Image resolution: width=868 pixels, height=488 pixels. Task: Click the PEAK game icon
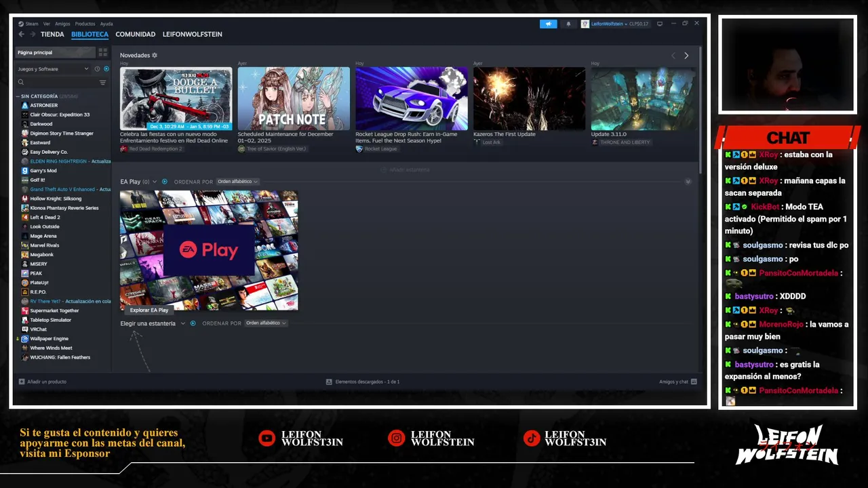point(25,273)
